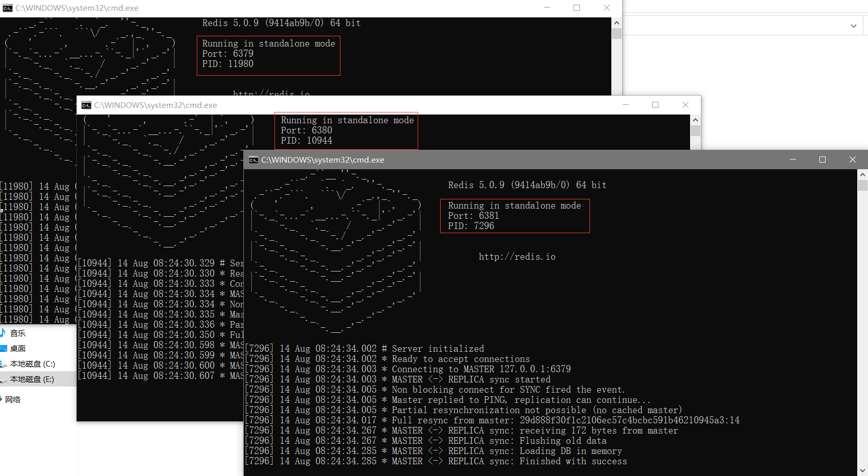
Task: Close the Redis 6381 console window
Action: click(x=853, y=160)
